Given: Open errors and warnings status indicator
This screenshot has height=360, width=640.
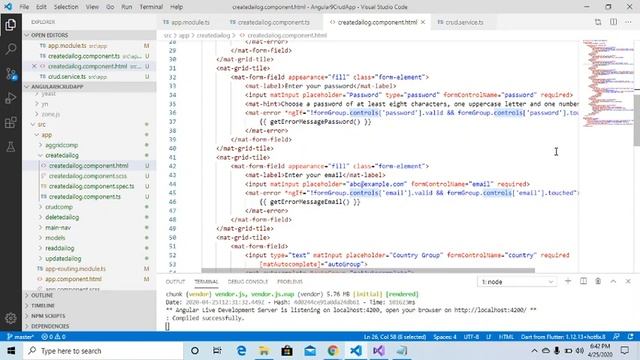Looking at the screenshot, I should click(53, 337).
